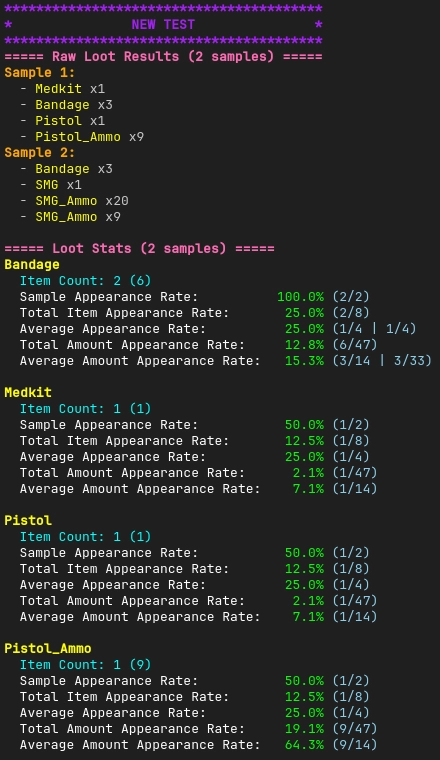Click the "Sample 2:" label
440x760 pixels.
[x=40, y=152]
